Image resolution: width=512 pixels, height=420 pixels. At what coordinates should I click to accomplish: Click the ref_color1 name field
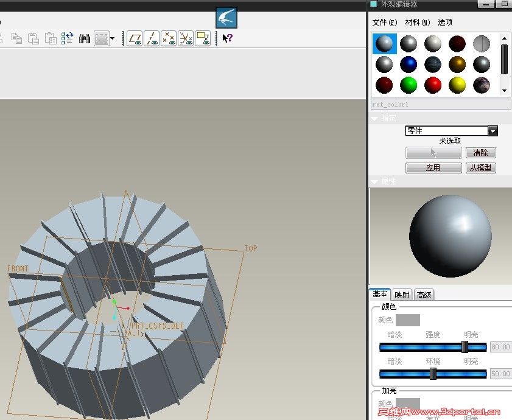441,105
